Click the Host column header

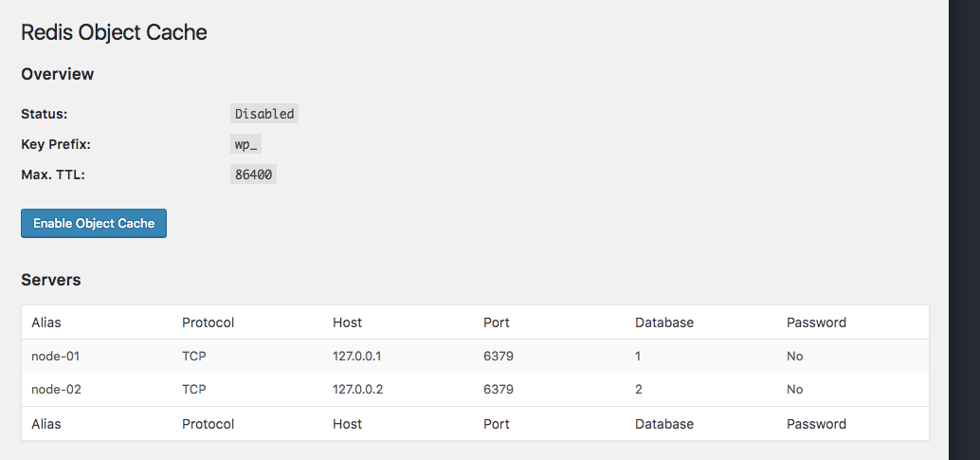(347, 322)
